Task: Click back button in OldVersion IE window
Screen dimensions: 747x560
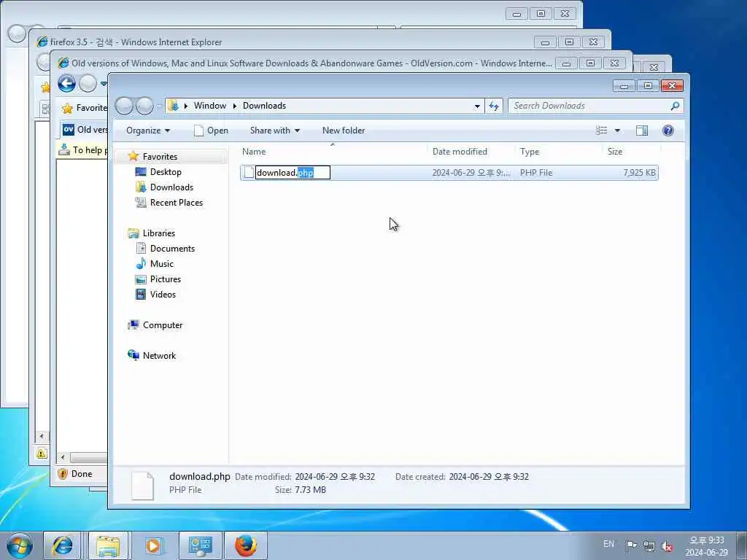Action: pos(66,84)
